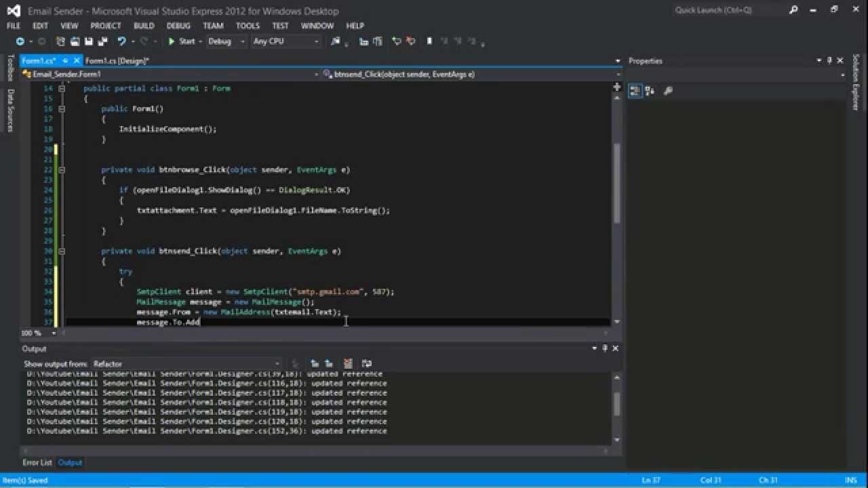Select Categorized view in Properties panel

tap(635, 91)
